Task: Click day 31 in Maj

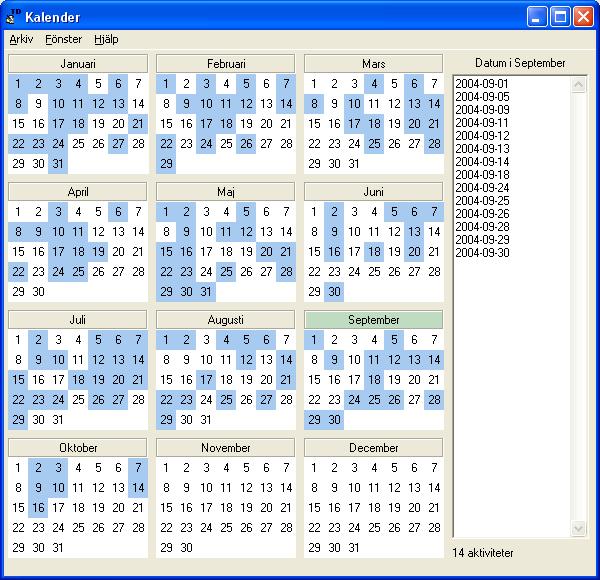Action: click(x=206, y=292)
